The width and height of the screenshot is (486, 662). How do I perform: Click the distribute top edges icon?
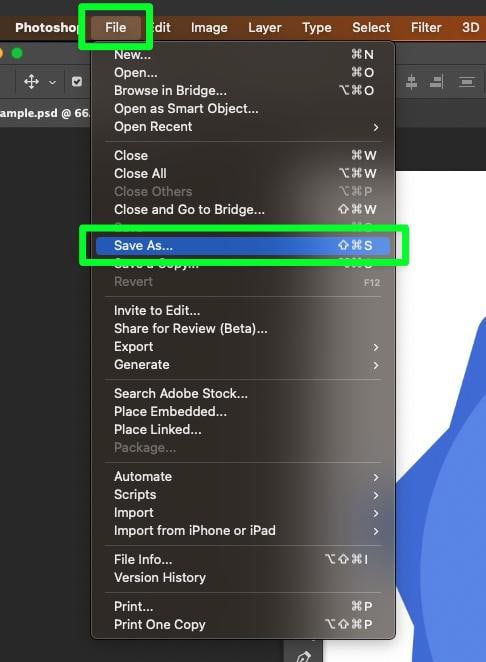(x=466, y=82)
